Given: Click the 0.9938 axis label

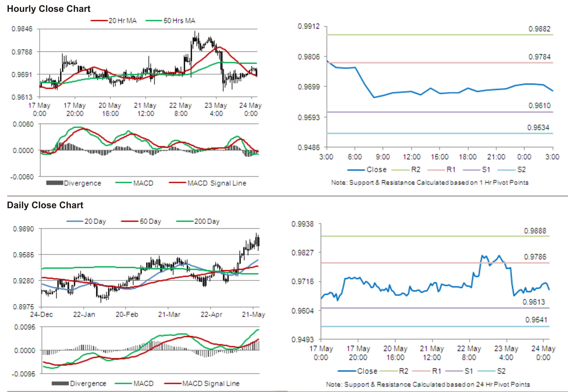Looking at the screenshot, I should point(302,224).
